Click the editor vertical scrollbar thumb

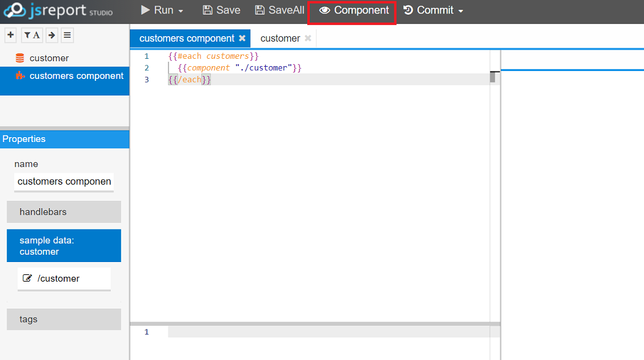493,77
